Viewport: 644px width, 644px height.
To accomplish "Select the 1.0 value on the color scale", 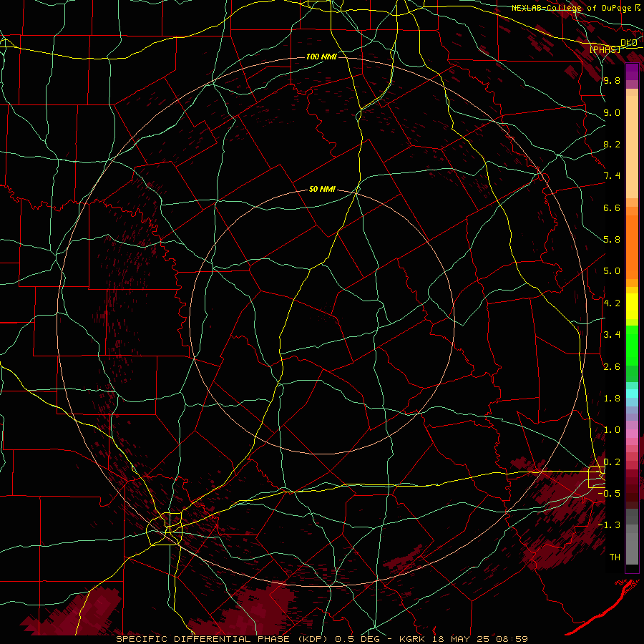I will (612, 430).
